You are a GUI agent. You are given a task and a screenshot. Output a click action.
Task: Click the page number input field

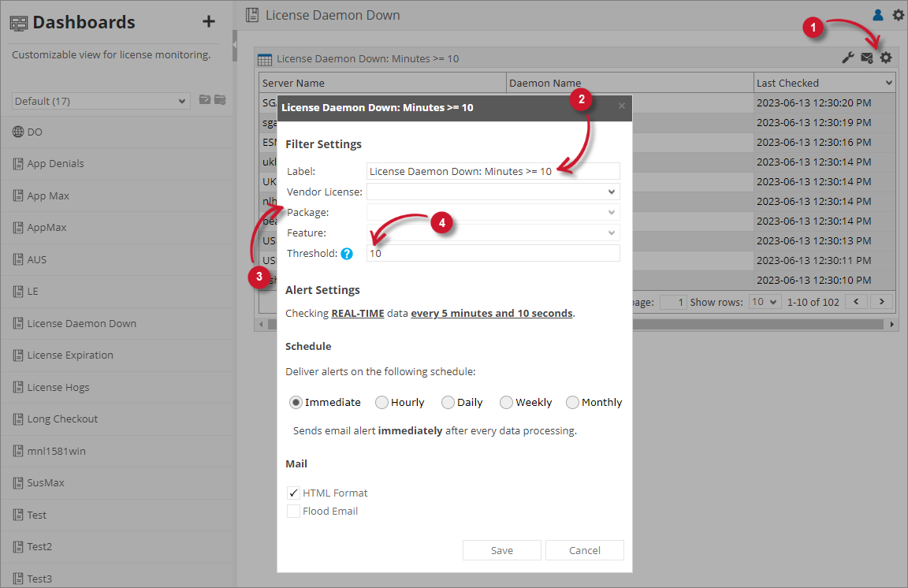673,302
